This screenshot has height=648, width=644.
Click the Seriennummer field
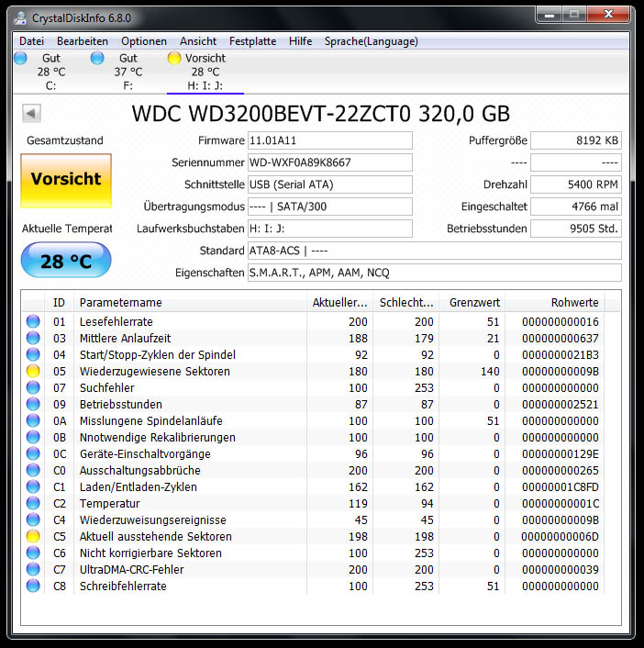(x=329, y=162)
